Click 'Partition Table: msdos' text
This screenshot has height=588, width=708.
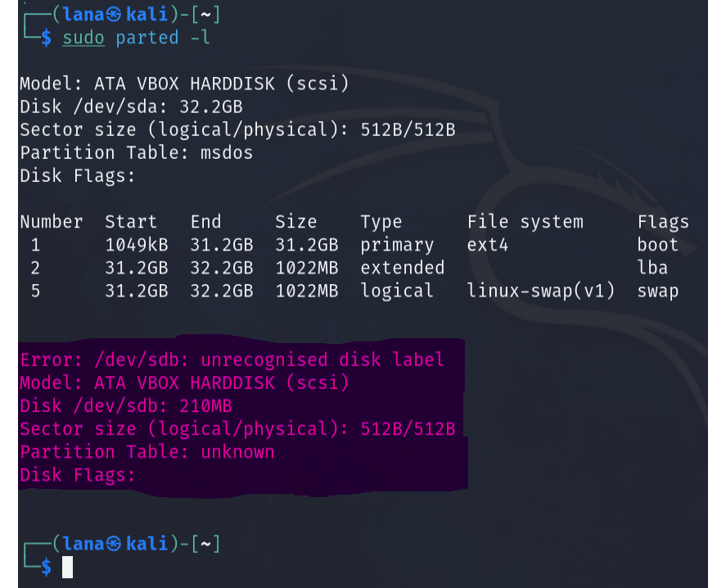137,152
